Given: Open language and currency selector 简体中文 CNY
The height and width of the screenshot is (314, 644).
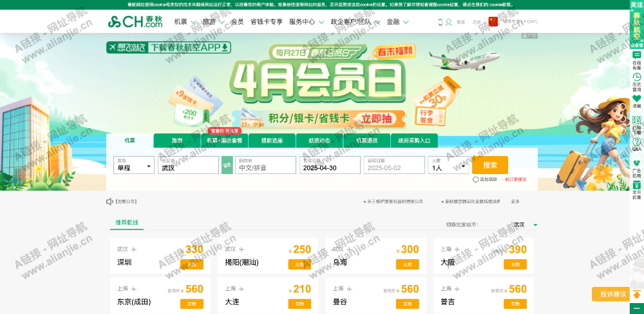Looking at the screenshot, I should tap(520, 22).
